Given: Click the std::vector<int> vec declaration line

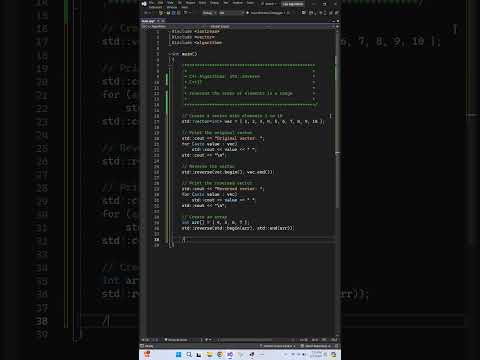Looking at the screenshot, I should (x=253, y=121).
